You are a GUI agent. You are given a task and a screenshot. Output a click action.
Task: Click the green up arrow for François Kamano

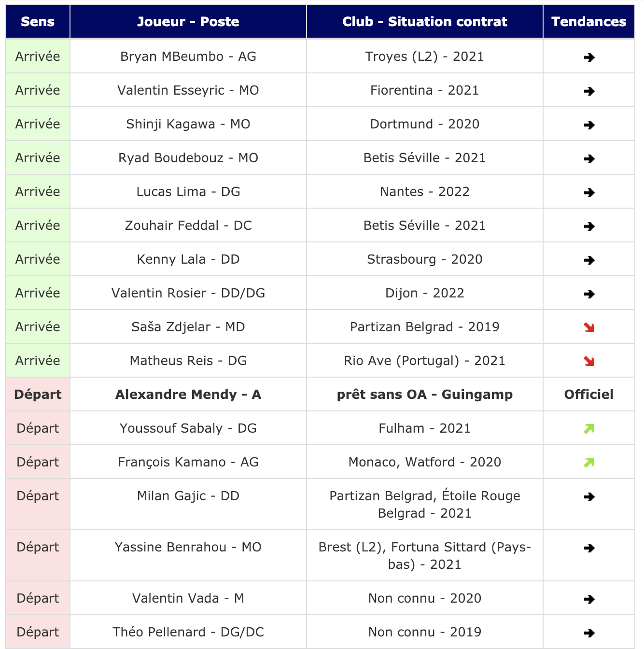tap(589, 463)
